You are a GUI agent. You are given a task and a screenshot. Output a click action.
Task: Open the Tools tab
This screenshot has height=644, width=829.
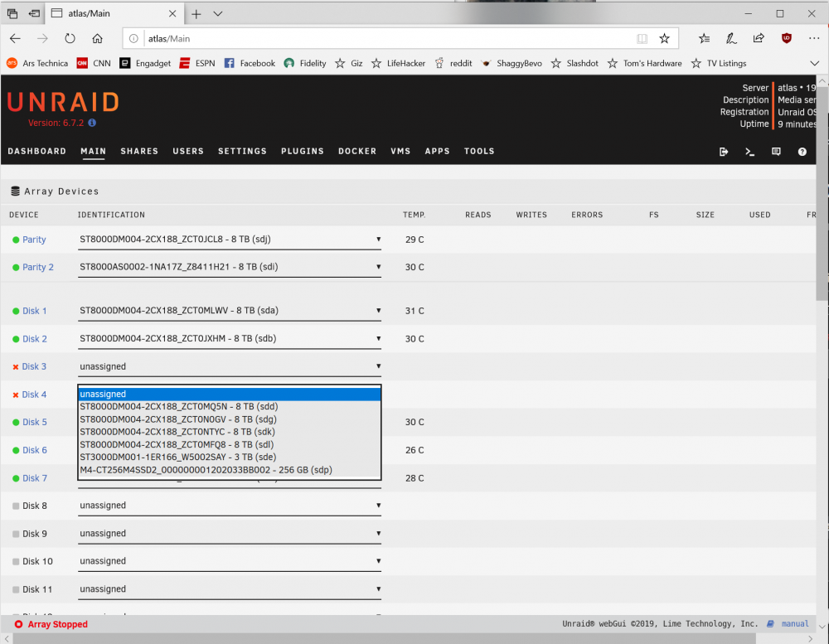click(x=479, y=151)
